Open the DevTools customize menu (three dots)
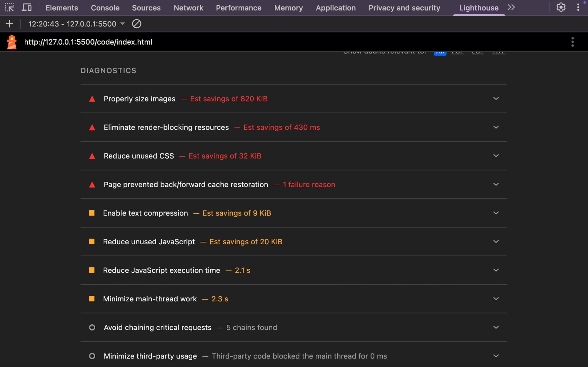Viewport: 588px width, 367px height. (x=578, y=7)
